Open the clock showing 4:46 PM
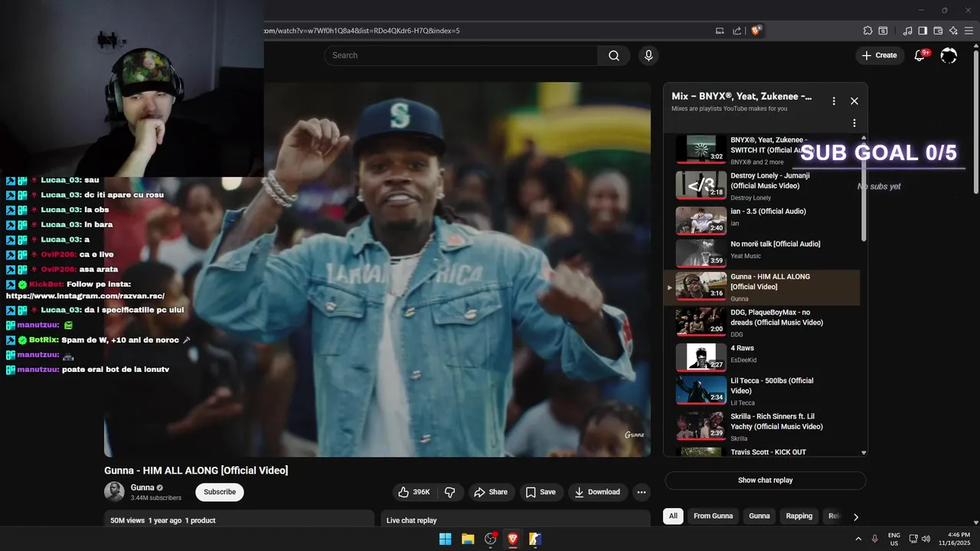Screen dimensions: 980x551 954,539
